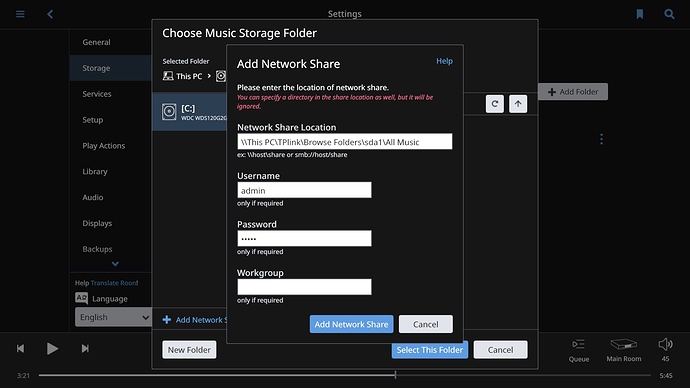Cancel the Add Network Share dialog
Viewport: 690px width, 388px height.
[426, 324]
